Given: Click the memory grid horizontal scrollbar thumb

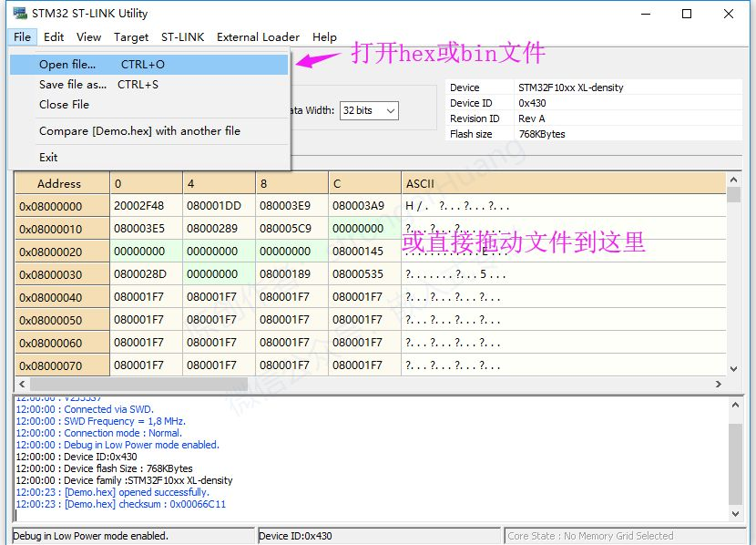Looking at the screenshot, I should 138,384.
